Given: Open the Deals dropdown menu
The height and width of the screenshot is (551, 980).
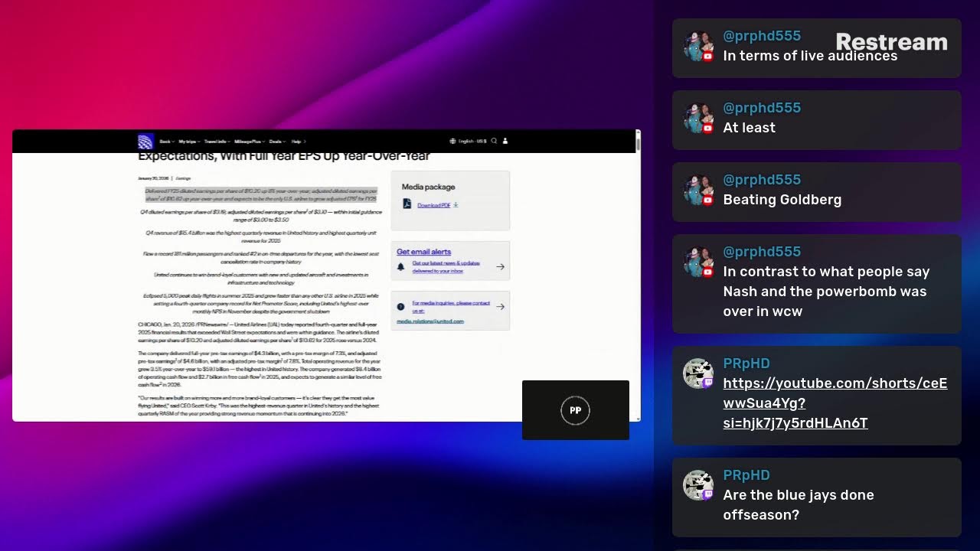Looking at the screenshot, I should pos(277,142).
